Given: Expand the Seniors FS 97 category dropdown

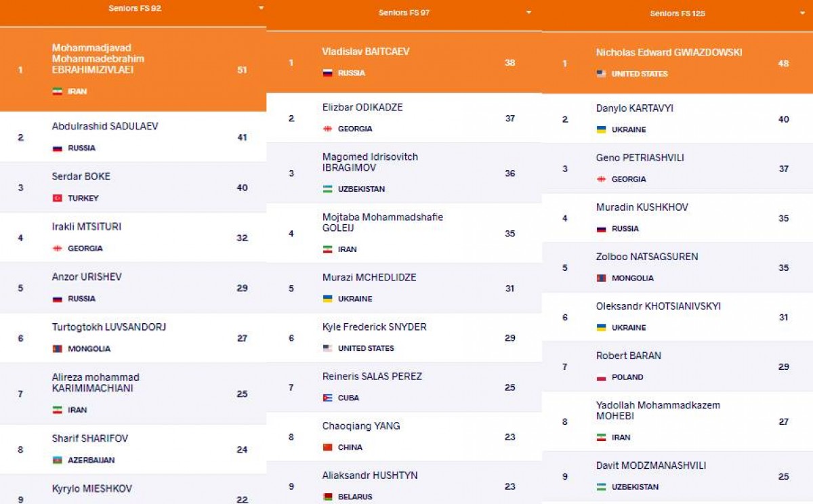Looking at the screenshot, I should tap(528, 13).
